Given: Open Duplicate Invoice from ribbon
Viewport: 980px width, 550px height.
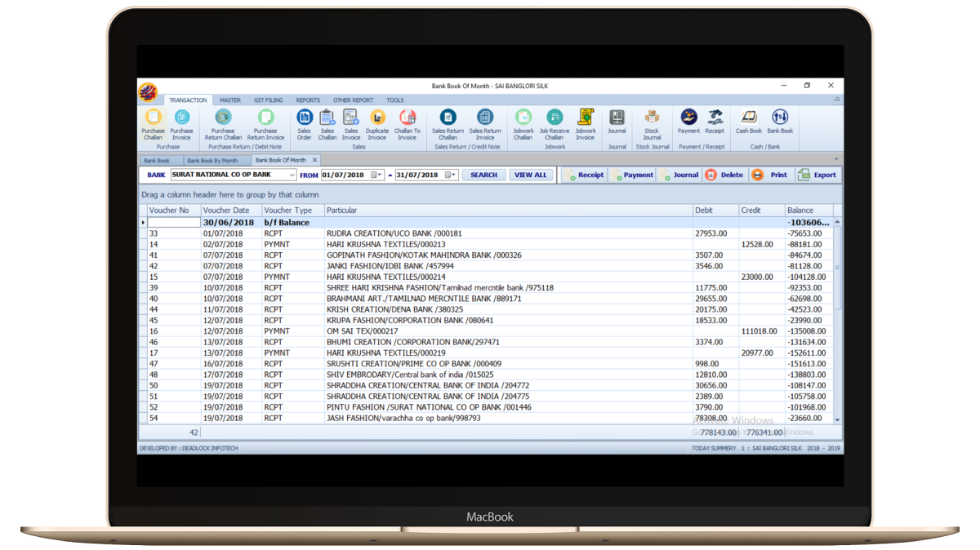Looking at the screenshot, I should coord(377,119).
